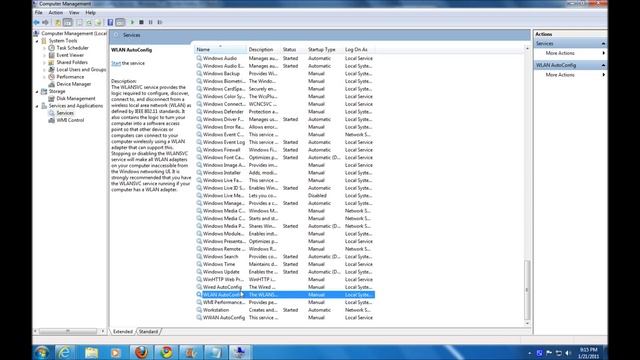The height and width of the screenshot is (360, 640).
Task: Click the Pause Service toolbar icon
Action: (x=151, y=22)
